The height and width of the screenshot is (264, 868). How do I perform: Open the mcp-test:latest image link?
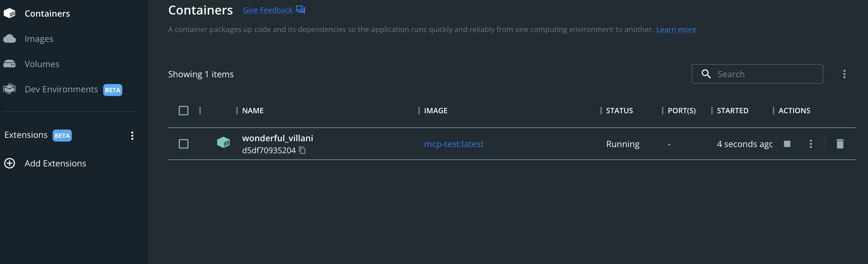click(x=453, y=144)
